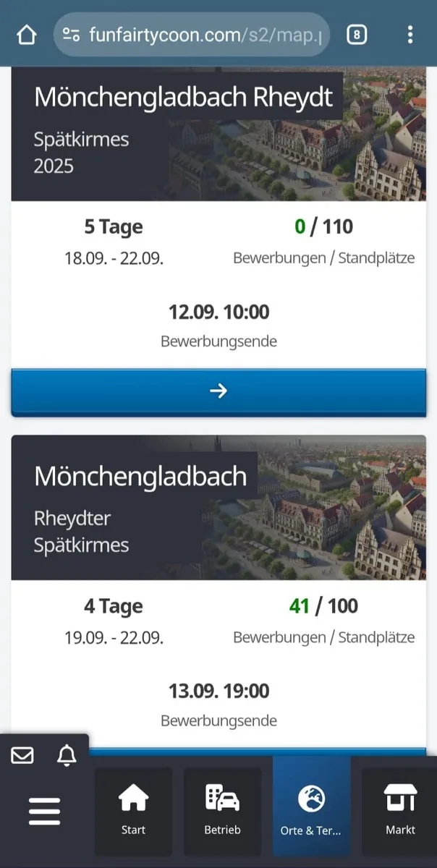Select the Orte & Termine globe tab
This screenshot has height=868, width=437.
coord(311,812)
